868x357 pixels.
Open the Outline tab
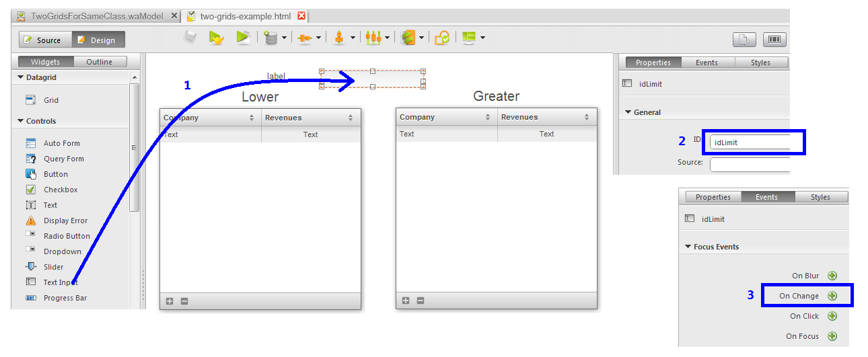pos(99,62)
